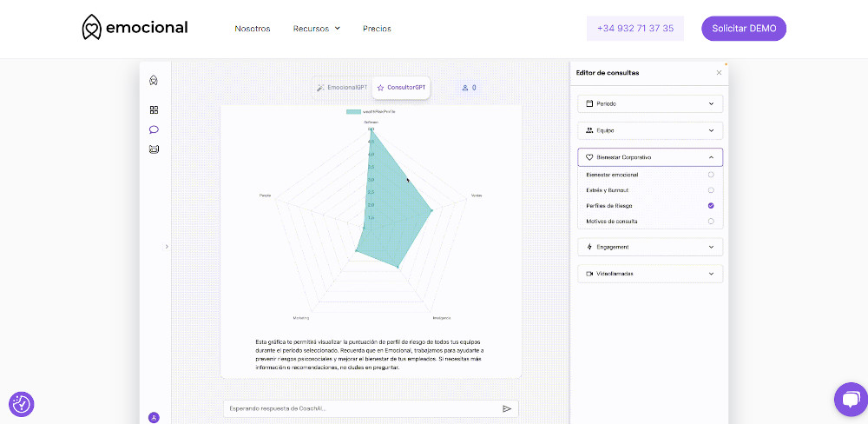Send message with the paper plane icon
Viewport: 868px width, 424px height.
pos(507,408)
